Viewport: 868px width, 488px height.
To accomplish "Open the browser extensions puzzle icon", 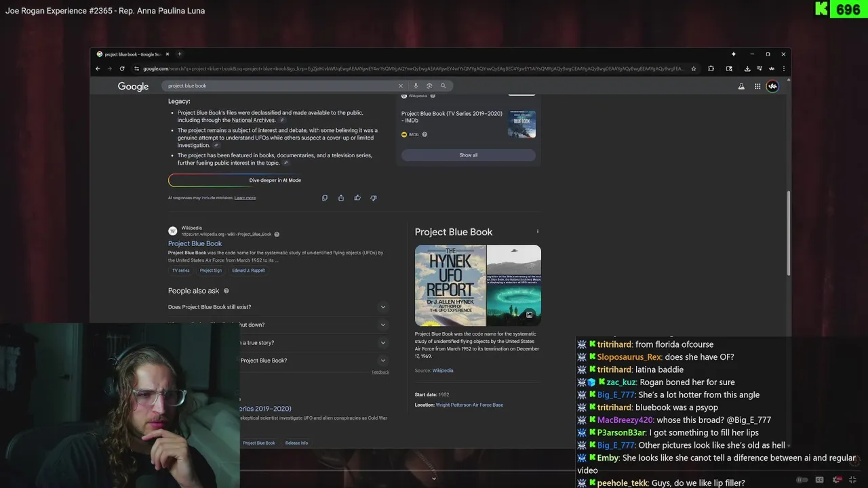I will [711, 68].
